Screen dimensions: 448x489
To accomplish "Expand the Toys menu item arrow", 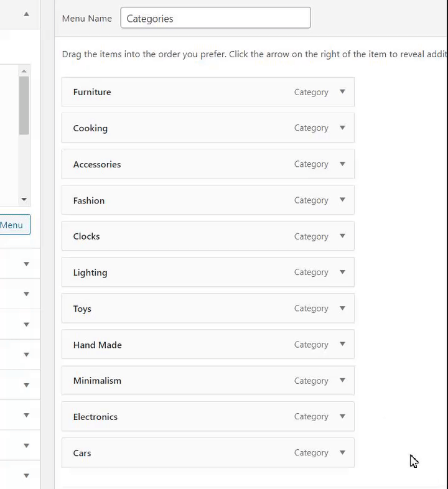I will coord(342,309).
